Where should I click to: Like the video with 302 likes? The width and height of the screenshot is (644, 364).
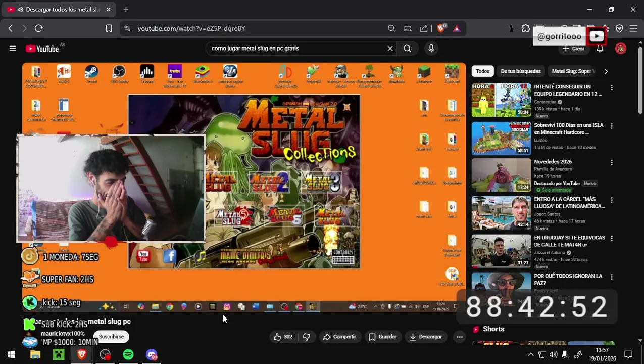[283, 337]
